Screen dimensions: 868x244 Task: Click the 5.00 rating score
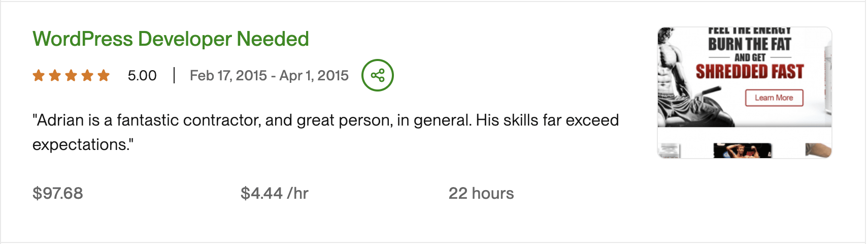(142, 76)
